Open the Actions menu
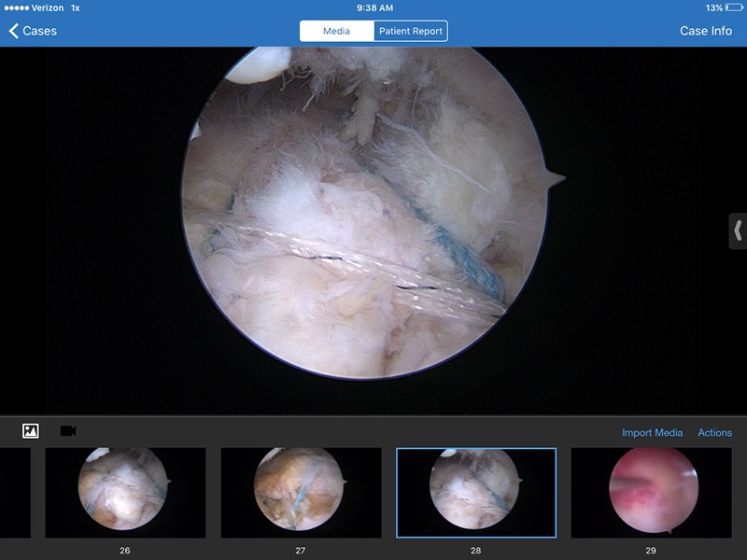747x560 pixels. (x=714, y=432)
